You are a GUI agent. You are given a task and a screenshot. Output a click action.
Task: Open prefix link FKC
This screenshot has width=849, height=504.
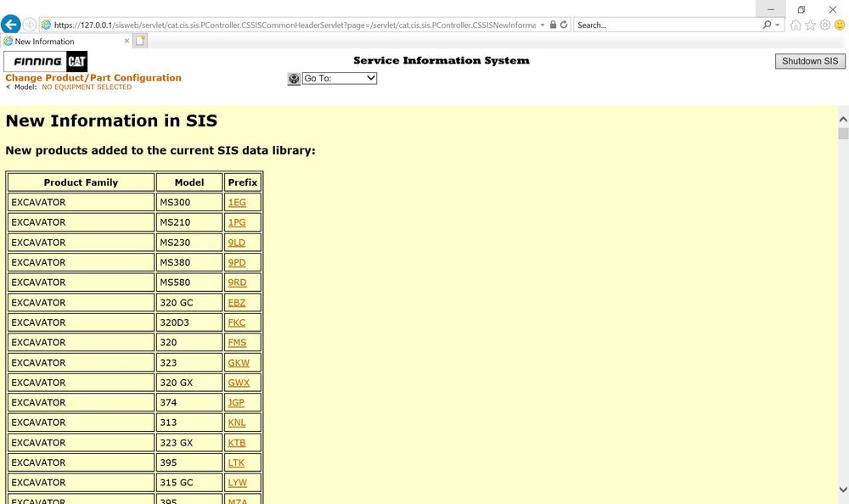pos(237,322)
